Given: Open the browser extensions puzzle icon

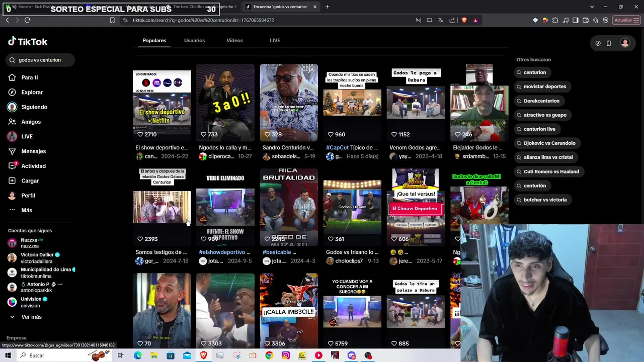Looking at the screenshot, I should pyautogui.click(x=555, y=20).
